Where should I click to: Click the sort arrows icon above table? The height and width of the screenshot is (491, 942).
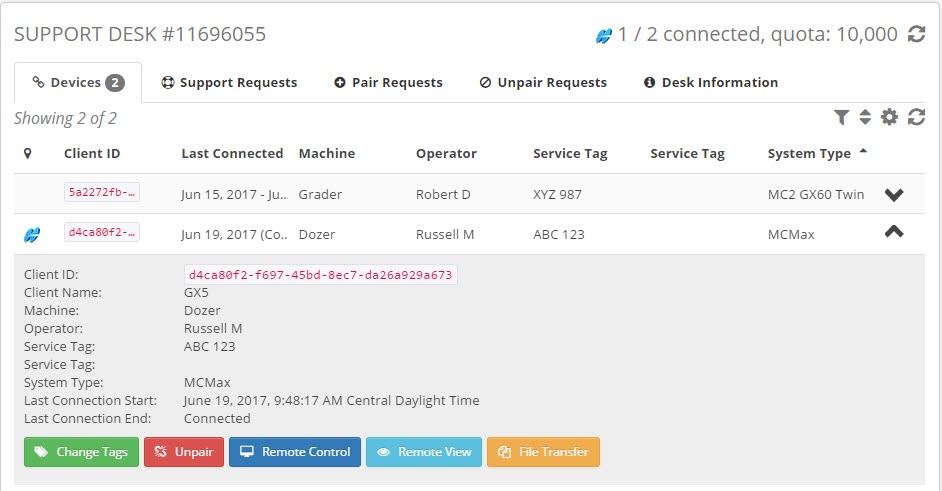[865, 118]
